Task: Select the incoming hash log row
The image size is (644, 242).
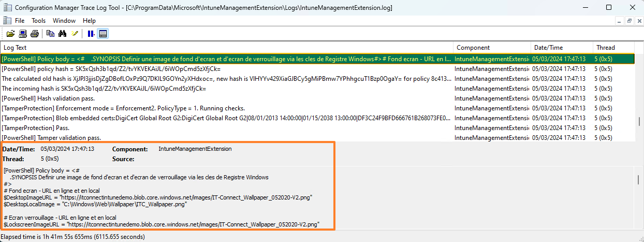Action: tap(318, 89)
